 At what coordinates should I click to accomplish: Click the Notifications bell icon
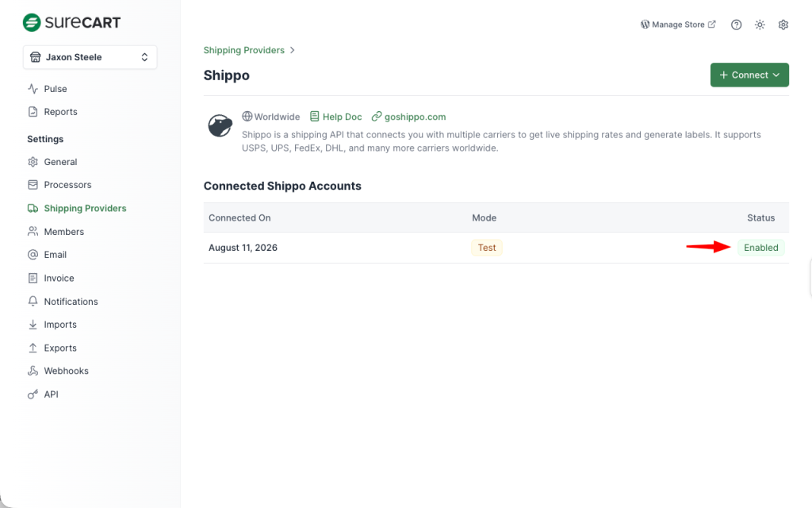[33, 301]
